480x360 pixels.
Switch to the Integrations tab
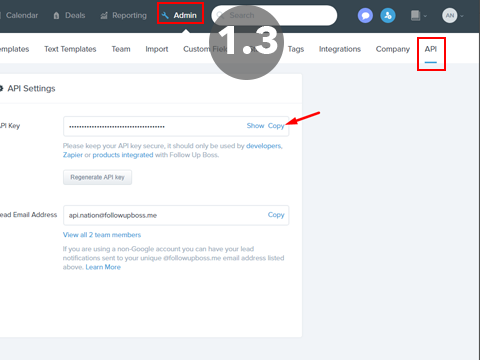340,49
